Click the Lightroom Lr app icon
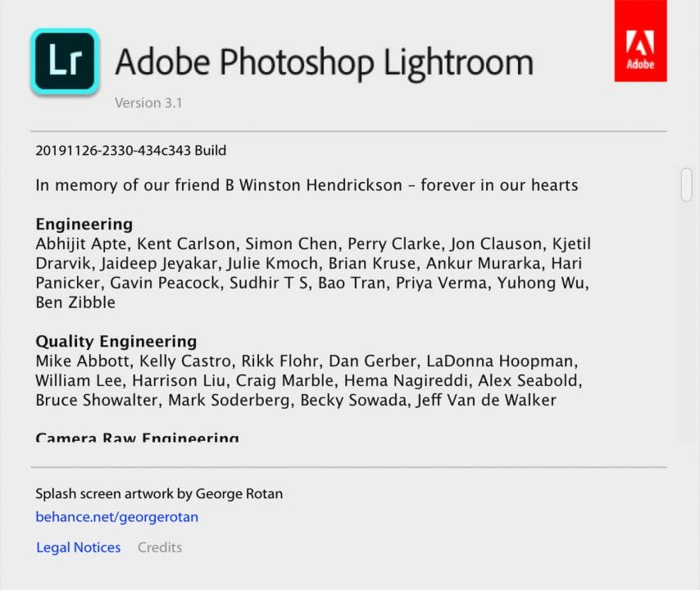The height and width of the screenshot is (590, 700). tap(65, 62)
